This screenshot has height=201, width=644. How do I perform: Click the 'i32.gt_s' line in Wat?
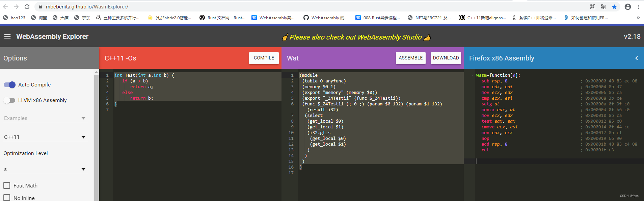point(319,133)
